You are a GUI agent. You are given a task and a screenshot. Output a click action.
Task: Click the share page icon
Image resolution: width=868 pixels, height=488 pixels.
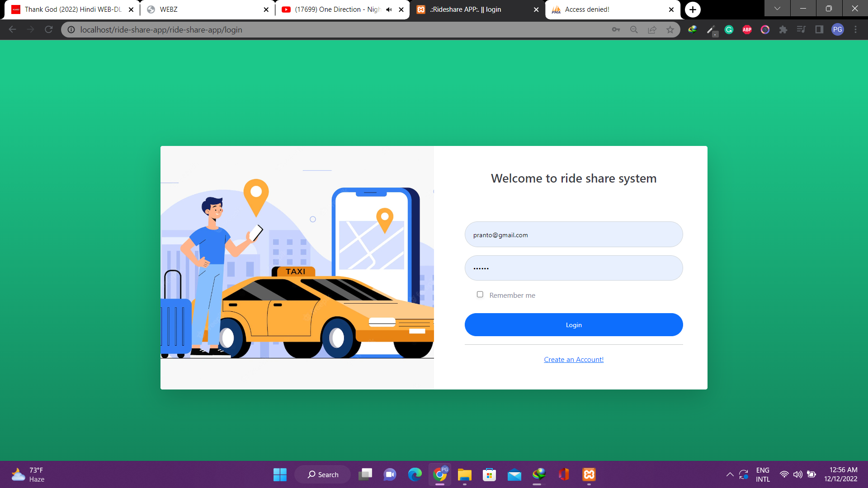[652, 29]
